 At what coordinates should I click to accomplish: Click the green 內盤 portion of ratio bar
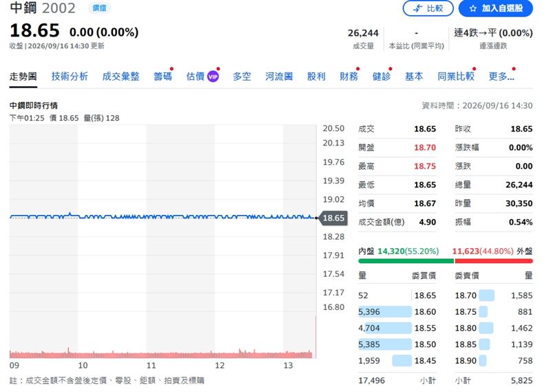click(406, 261)
